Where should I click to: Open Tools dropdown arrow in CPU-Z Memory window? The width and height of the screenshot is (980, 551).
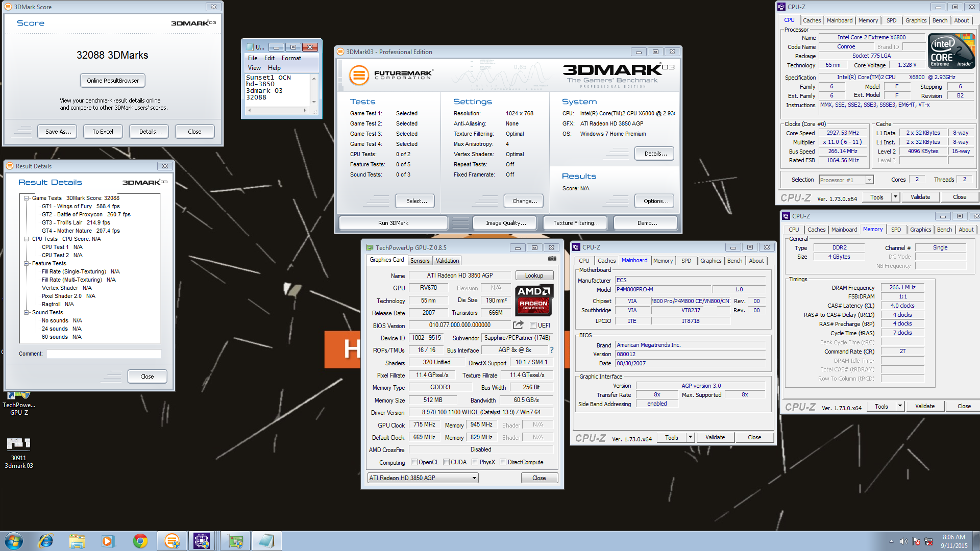899,406
